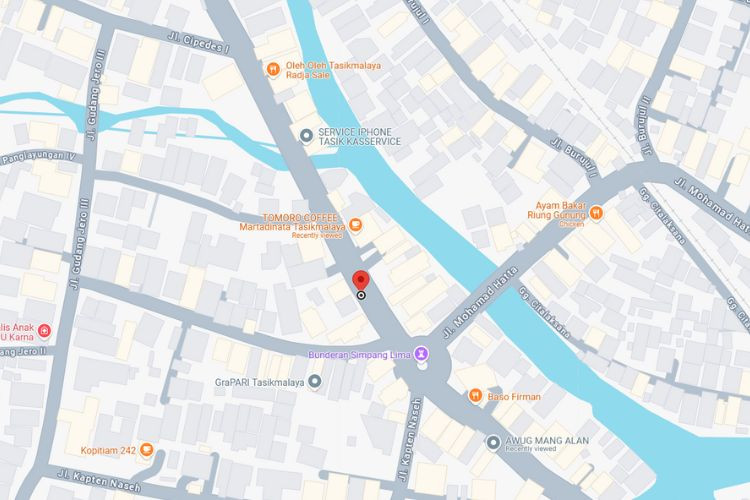This screenshot has width=750, height=500.
Task: Click the Service iPhone Tasik pin icon
Action: [306, 136]
